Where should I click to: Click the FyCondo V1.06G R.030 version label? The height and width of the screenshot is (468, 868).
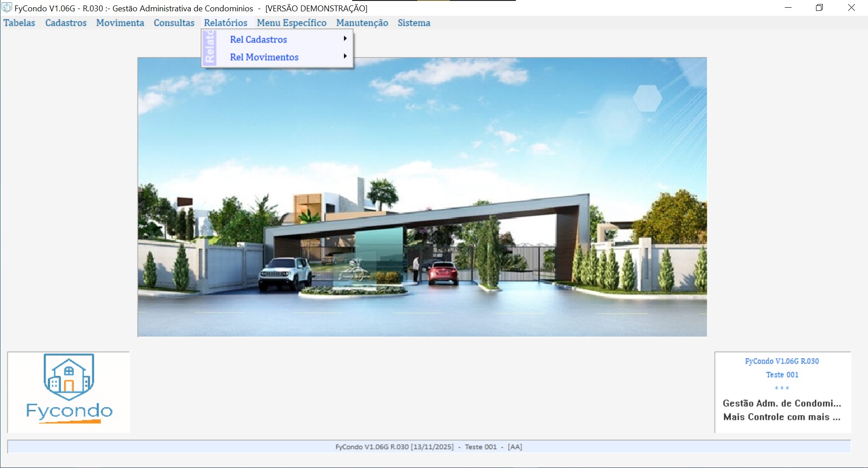(x=782, y=361)
